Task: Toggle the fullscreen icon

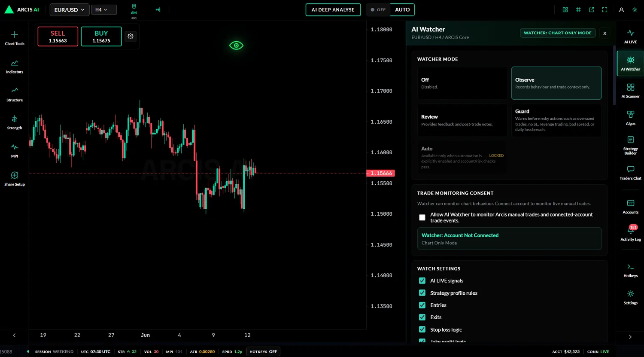Action: click(x=605, y=9)
